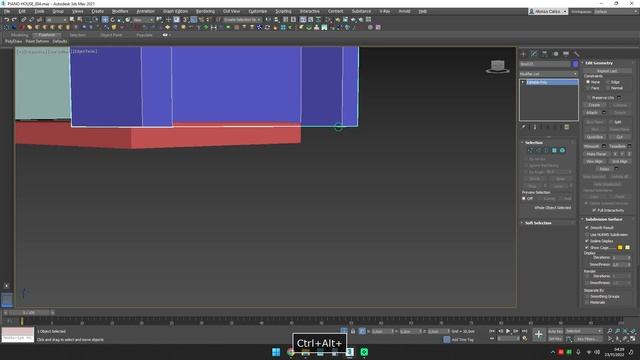Select None constraint radio button

(x=588, y=82)
